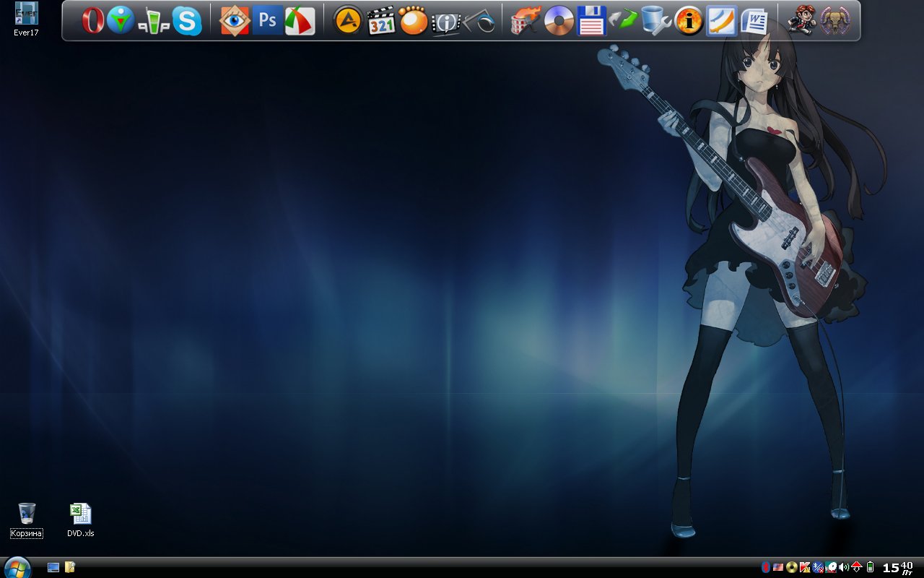Open the red-green umbrella dock icon
Image resolution: width=924 pixels, height=578 pixels.
pos(300,20)
